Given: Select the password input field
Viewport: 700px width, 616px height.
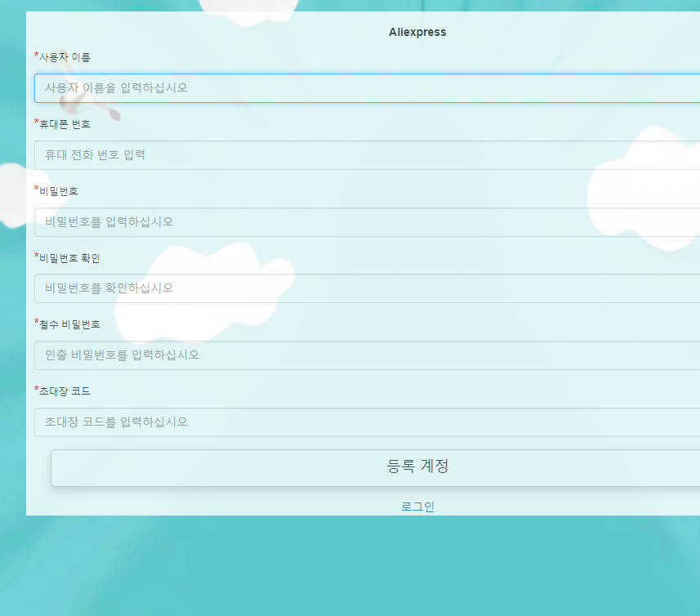Looking at the screenshot, I should click(x=367, y=222).
